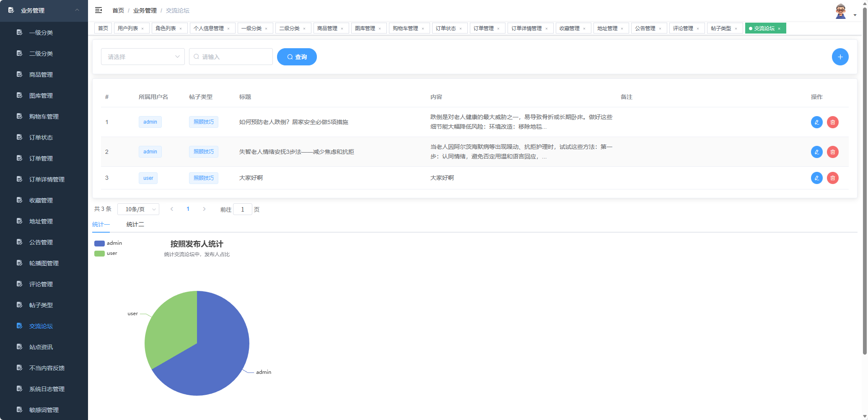Expand the user avatar dropdown arrow
868x420 pixels.
pyautogui.click(x=854, y=14)
